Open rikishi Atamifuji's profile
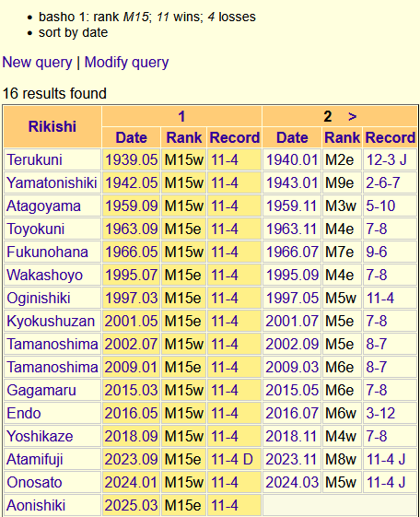 [x=35, y=459]
